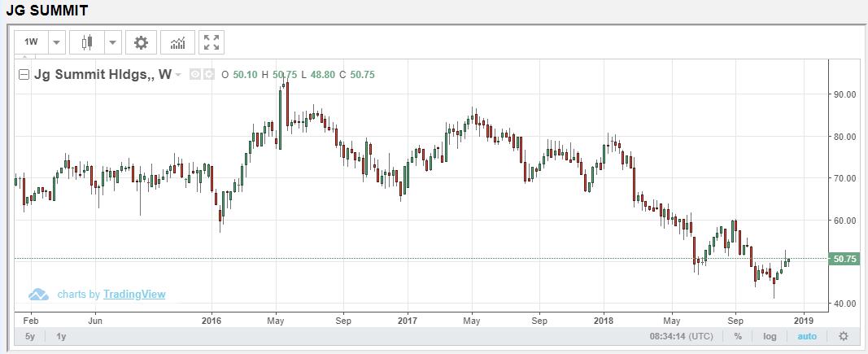This screenshot has width=868, height=354.
Task: Enter fullscreen mode with arrows icon
Action: coord(212,42)
